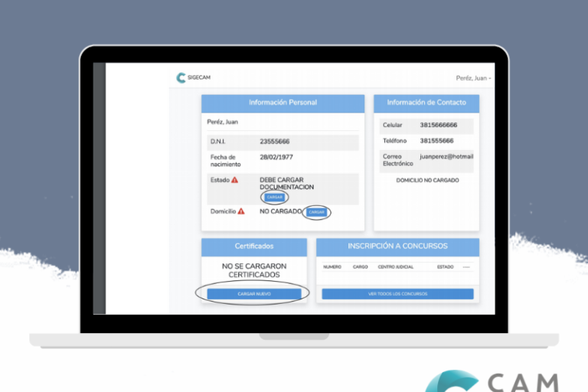Click the NUMERO column header
Image resolution: width=588 pixels, height=392 pixels.
[x=332, y=267]
